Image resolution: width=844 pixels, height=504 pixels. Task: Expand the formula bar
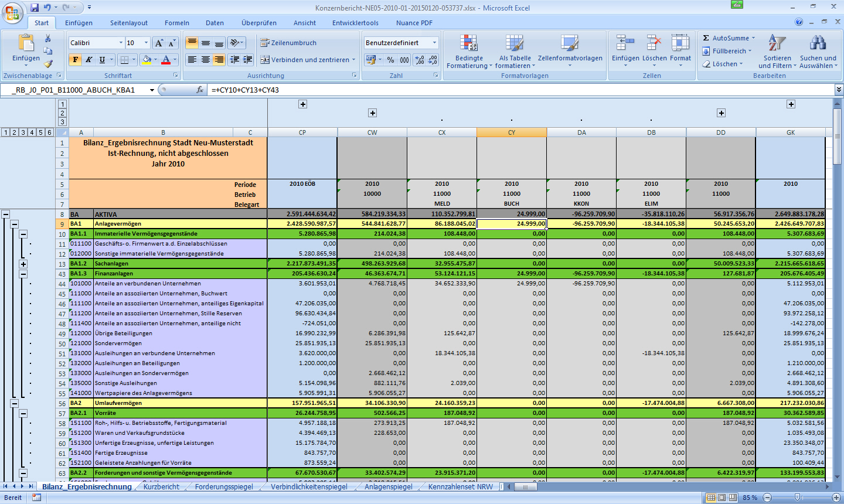pyautogui.click(x=839, y=90)
